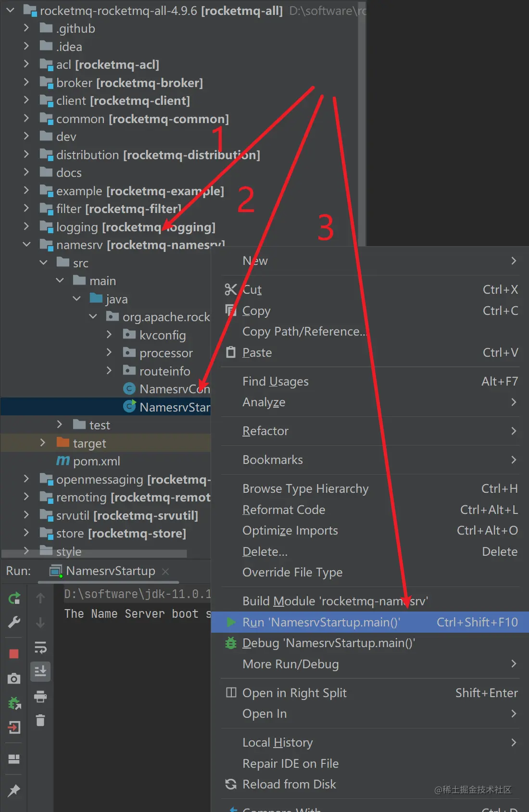Select the docs folder
The height and width of the screenshot is (812, 529).
tap(69, 173)
